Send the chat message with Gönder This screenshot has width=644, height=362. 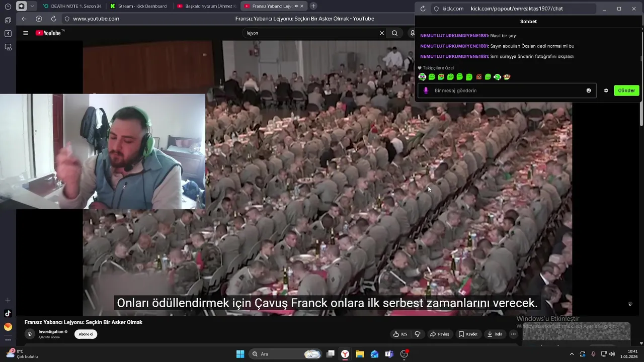(626, 90)
